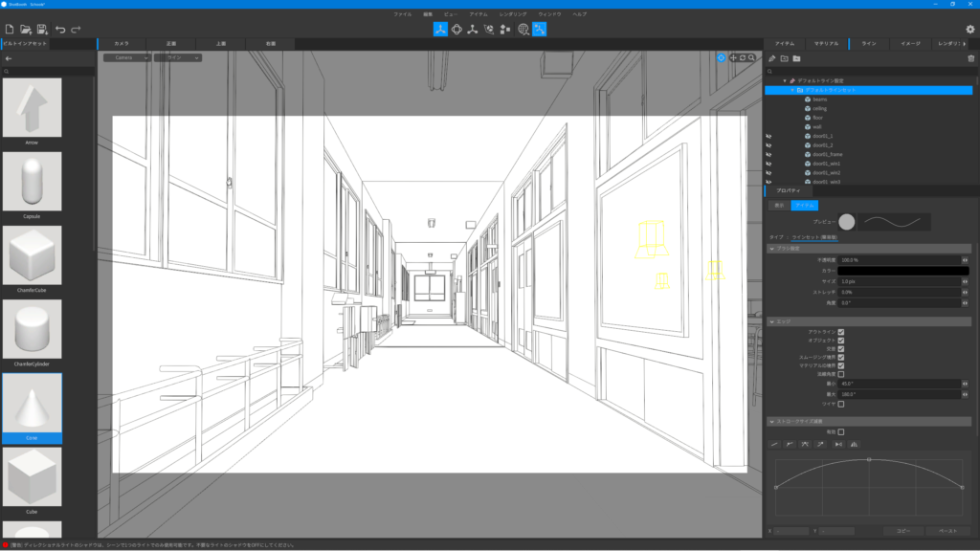The height and width of the screenshot is (551, 980).
Task: Go back in the built-in asset panel
Action: tap(8, 58)
